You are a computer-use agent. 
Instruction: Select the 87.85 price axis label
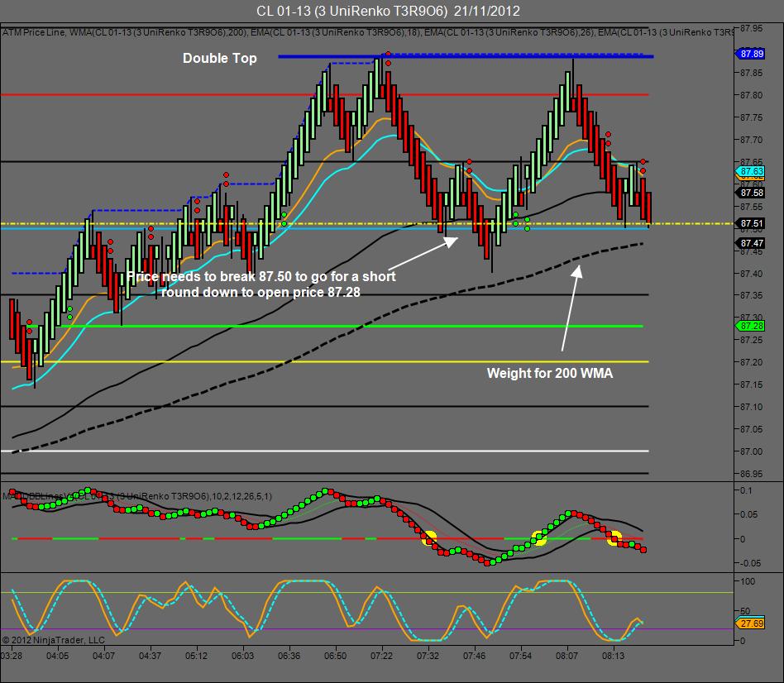click(752, 73)
